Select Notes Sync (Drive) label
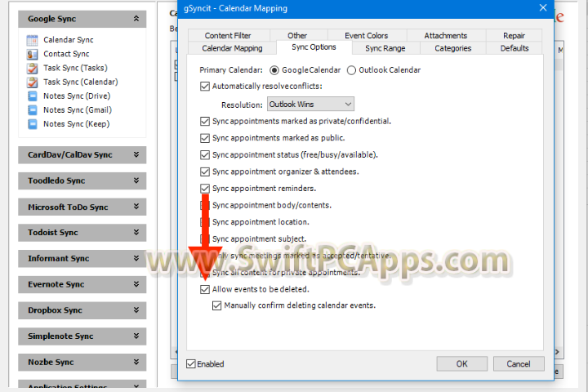 pyautogui.click(x=77, y=96)
